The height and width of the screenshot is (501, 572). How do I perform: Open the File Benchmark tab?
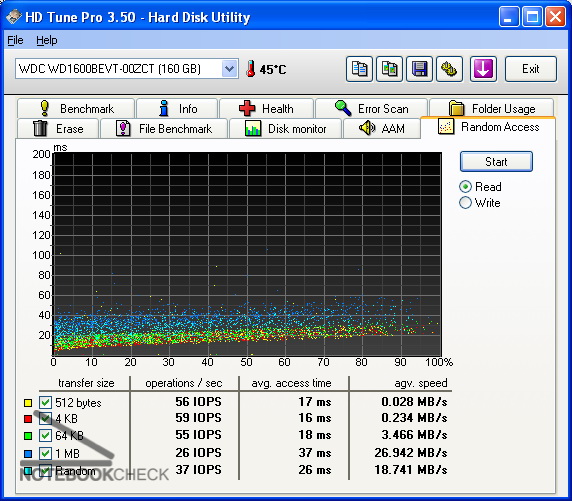(x=164, y=128)
